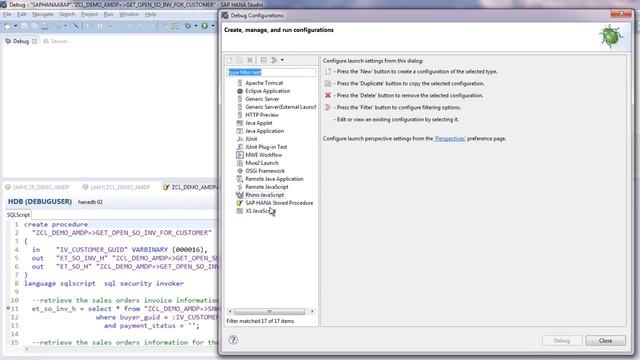Click the scrollbar left arrow in configuration list
Viewport: 640px width, 360px height.
tap(230, 311)
